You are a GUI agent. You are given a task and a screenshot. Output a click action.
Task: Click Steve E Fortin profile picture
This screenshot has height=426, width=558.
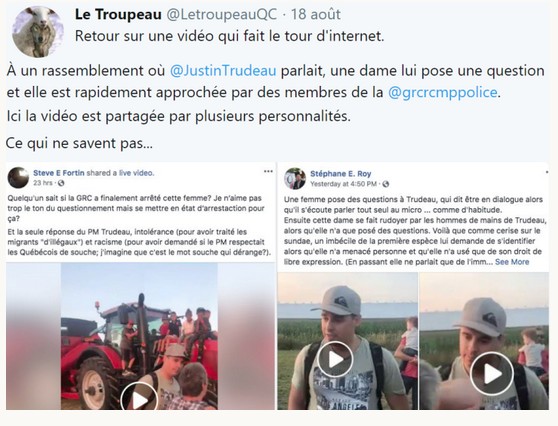click(18, 178)
